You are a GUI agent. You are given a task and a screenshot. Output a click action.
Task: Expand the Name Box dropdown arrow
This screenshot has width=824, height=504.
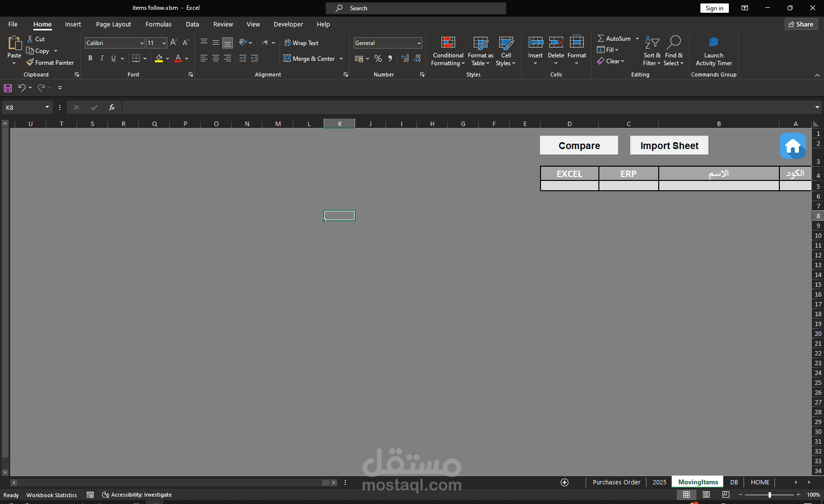[48, 107]
